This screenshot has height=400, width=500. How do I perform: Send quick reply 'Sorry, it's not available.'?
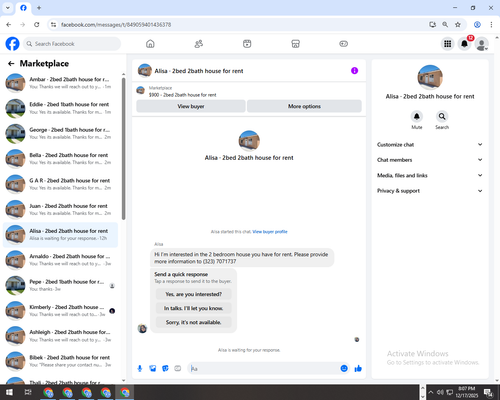point(193,322)
